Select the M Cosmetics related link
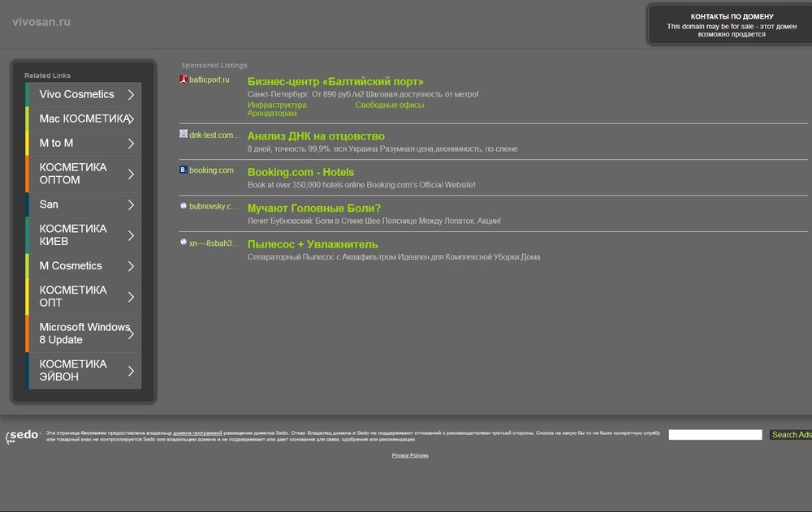The width and height of the screenshot is (812, 512). pos(84,265)
